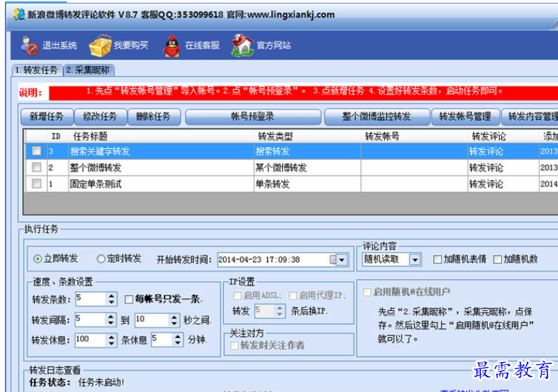Click the 转发间隔 minimum spinner arrows
The height and width of the screenshot is (392, 558).
click(x=111, y=320)
